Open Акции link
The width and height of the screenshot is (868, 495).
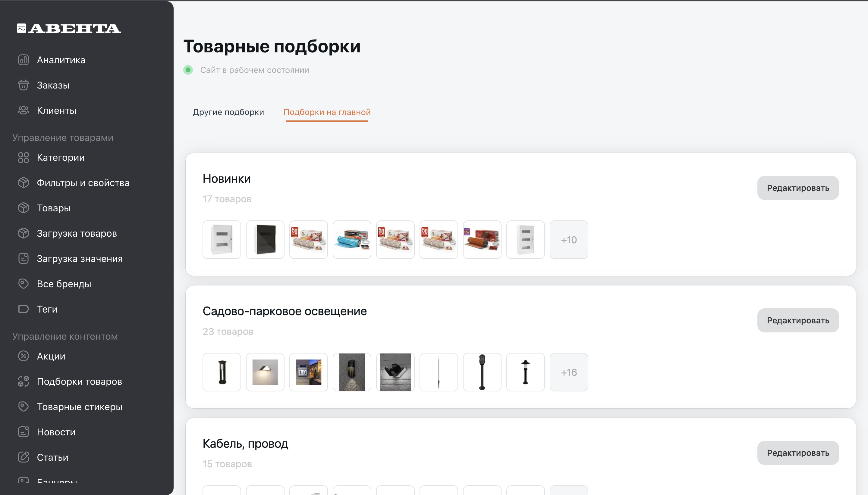[51, 356]
